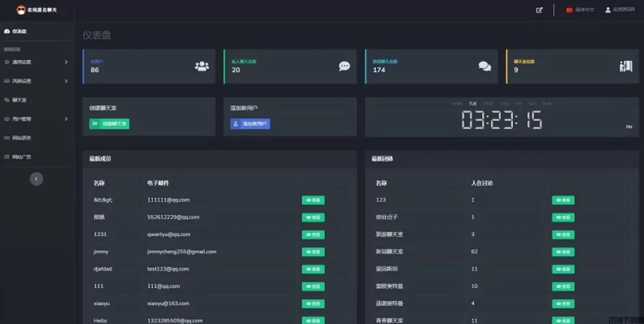This screenshot has width=644, height=324.
Task: Click the users group icon on the 86 card
Action: click(x=202, y=66)
